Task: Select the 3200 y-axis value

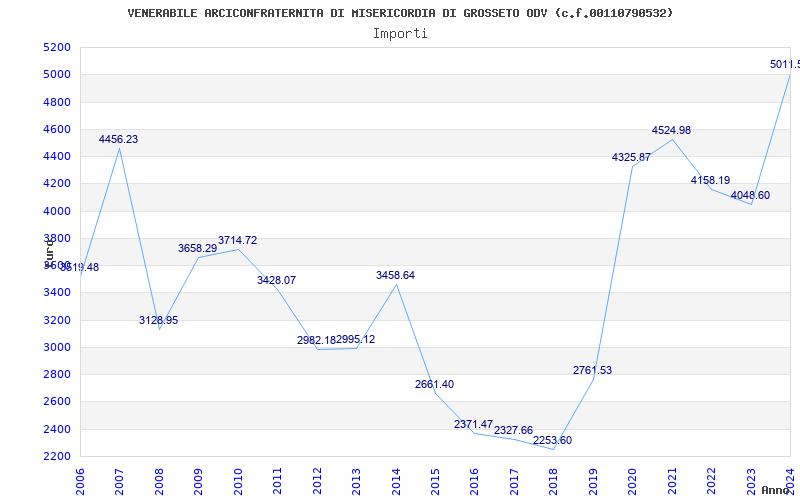Action: coord(57,320)
